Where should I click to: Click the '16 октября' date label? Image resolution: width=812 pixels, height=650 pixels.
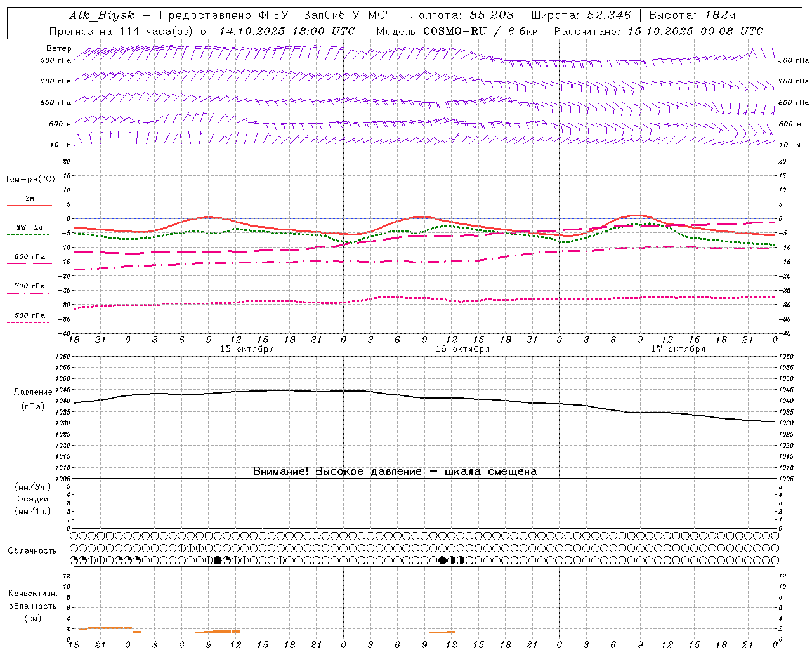(462, 349)
